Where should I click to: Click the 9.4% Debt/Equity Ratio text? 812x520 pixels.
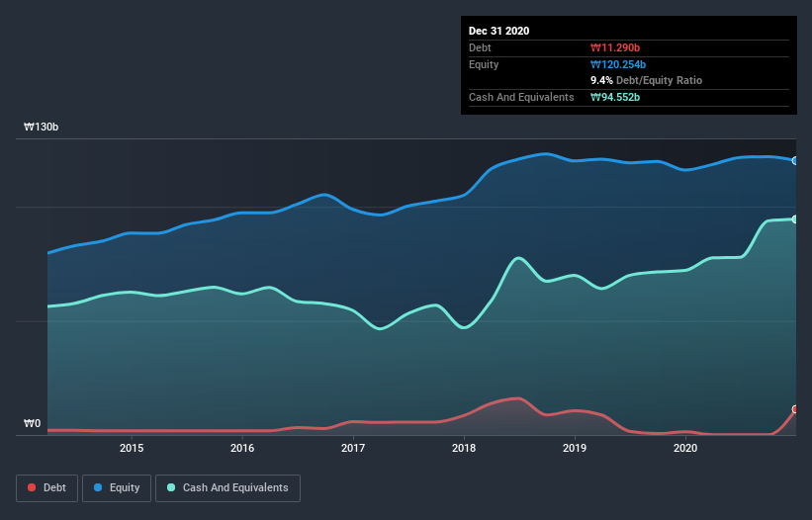click(x=646, y=81)
